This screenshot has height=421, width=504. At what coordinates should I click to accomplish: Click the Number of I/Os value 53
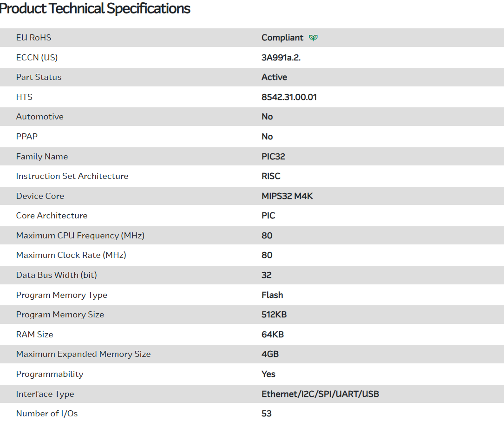(x=266, y=414)
